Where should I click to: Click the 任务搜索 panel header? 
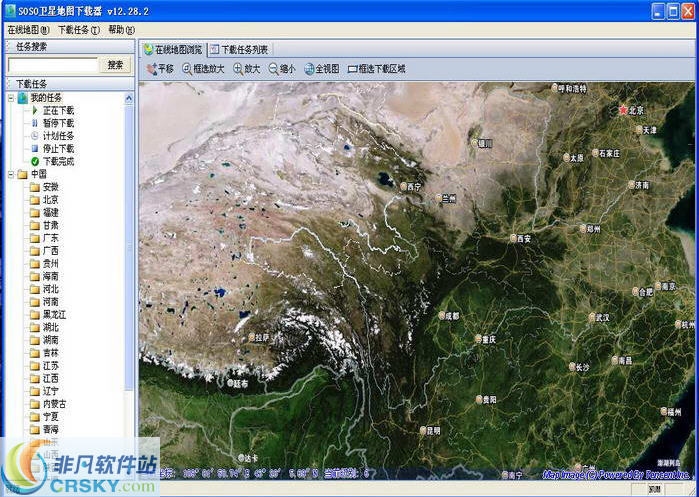[70, 46]
